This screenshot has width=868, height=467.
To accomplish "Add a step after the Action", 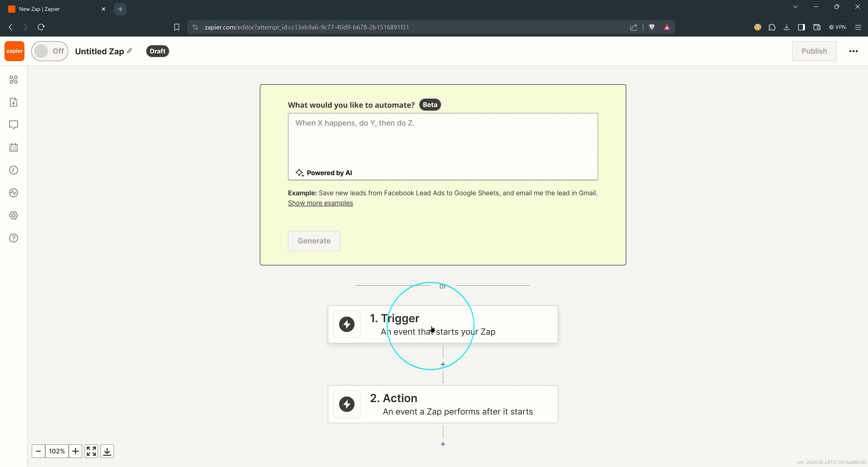I will point(443,444).
